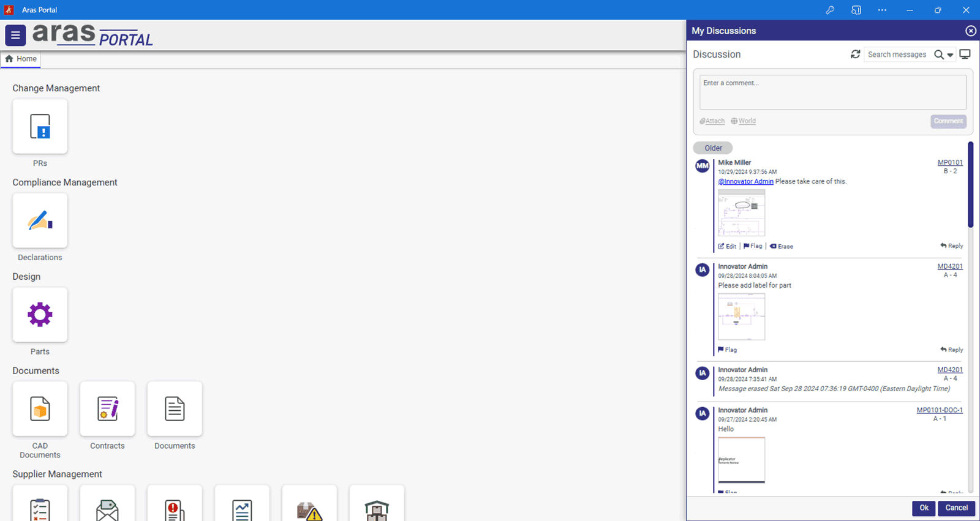The image size is (980, 521).
Task: Open the Contracts tile
Action: 107,409
